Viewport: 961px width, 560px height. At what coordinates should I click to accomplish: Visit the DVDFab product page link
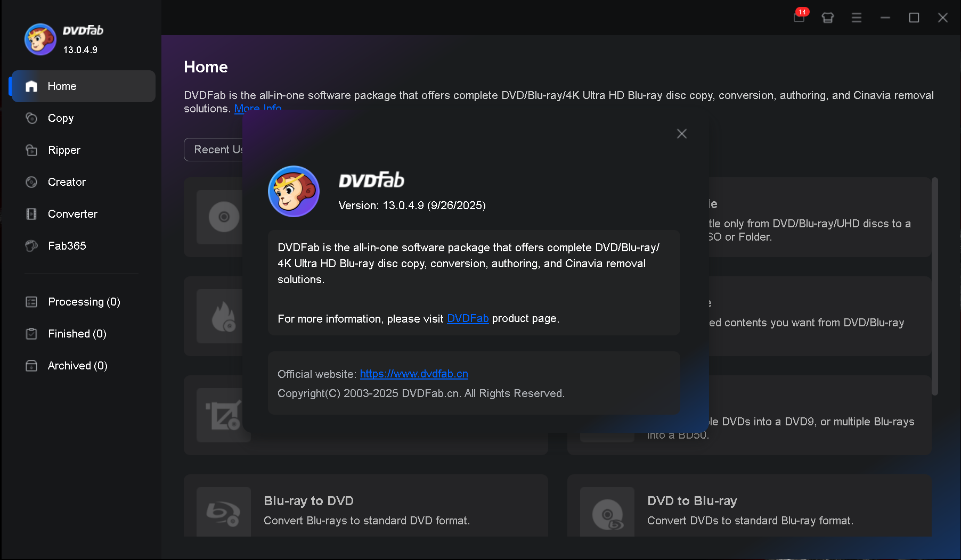467,318
